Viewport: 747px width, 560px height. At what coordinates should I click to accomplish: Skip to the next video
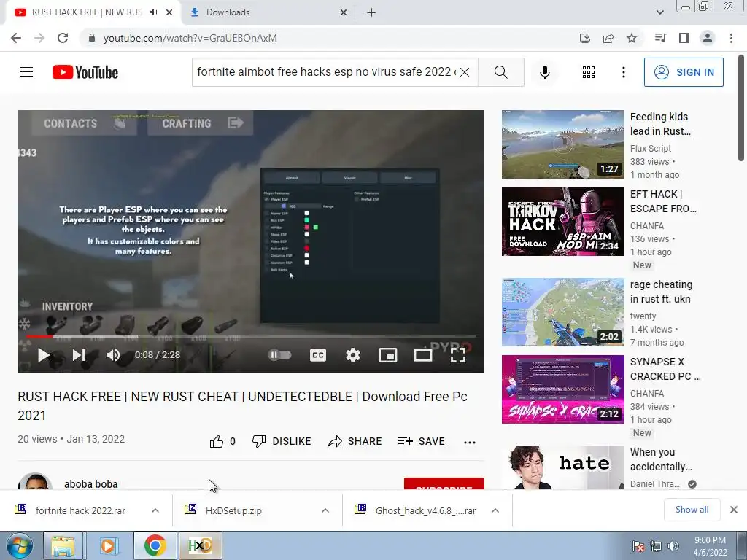pyautogui.click(x=79, y=355)
